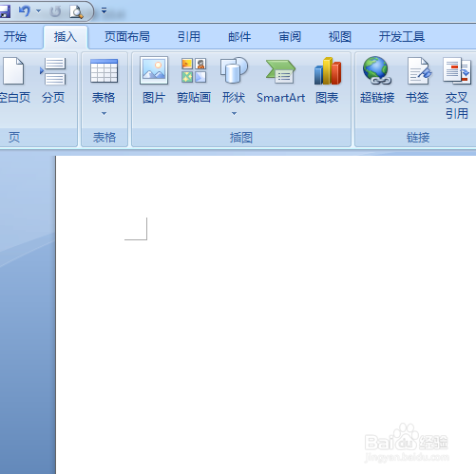Open the 视图 tab
This screenshot has height=474, width=476.
(x=340, y=37)
